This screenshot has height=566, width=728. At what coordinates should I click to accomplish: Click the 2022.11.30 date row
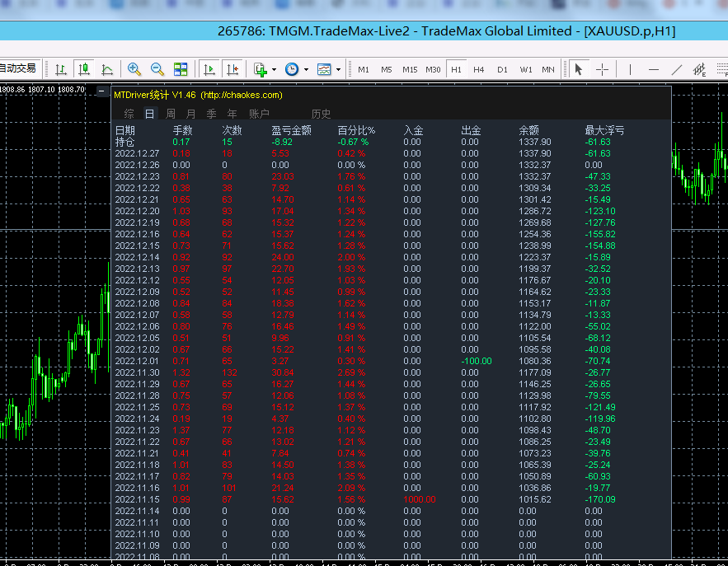click(137, 372)
